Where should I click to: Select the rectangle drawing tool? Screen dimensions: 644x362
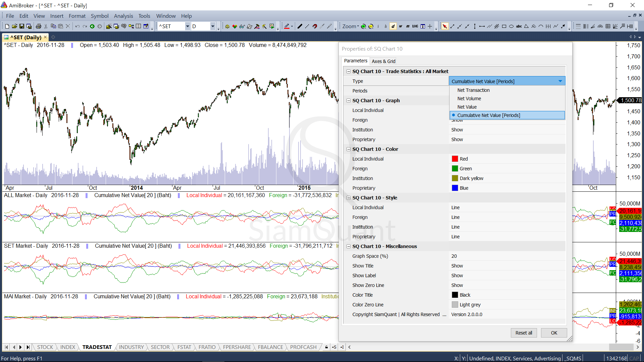504,26
